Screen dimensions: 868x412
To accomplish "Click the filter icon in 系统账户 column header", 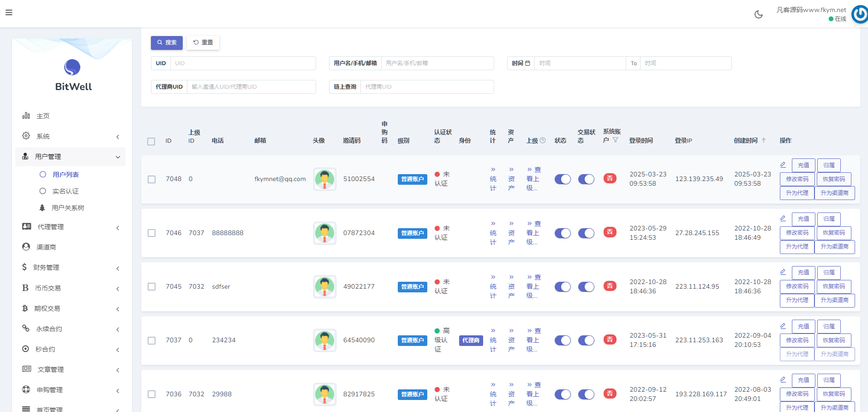I will 616,140.
